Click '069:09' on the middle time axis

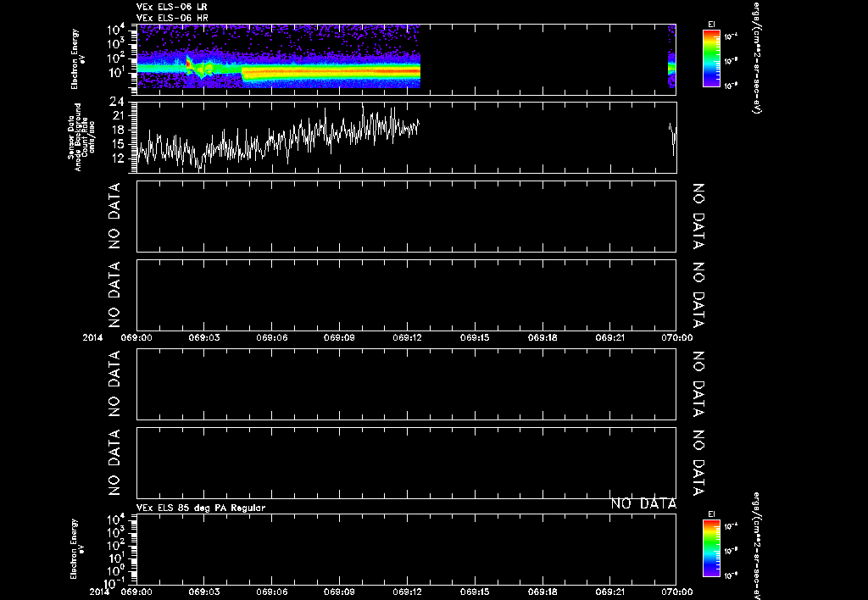pos(340,337)
